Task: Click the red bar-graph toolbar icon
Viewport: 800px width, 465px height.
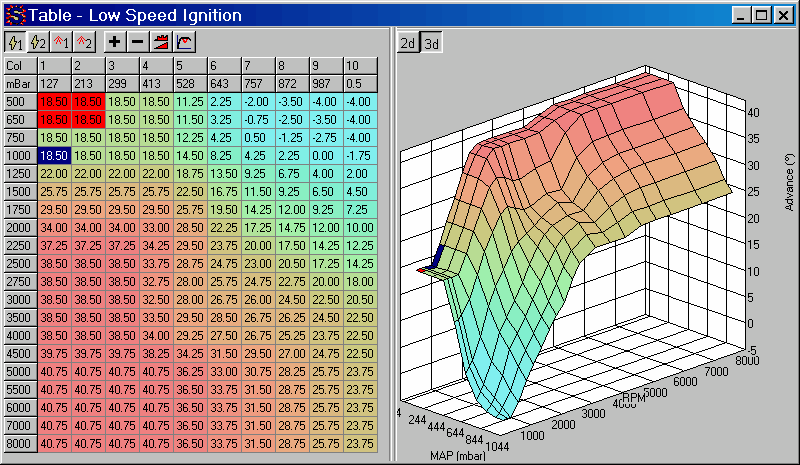Action: tap(162, 42)
